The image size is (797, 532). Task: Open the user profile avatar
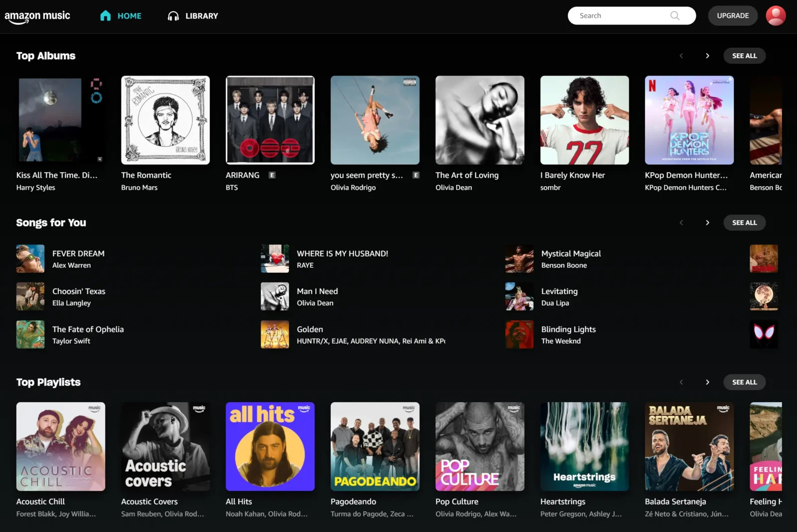click(776, 16)
